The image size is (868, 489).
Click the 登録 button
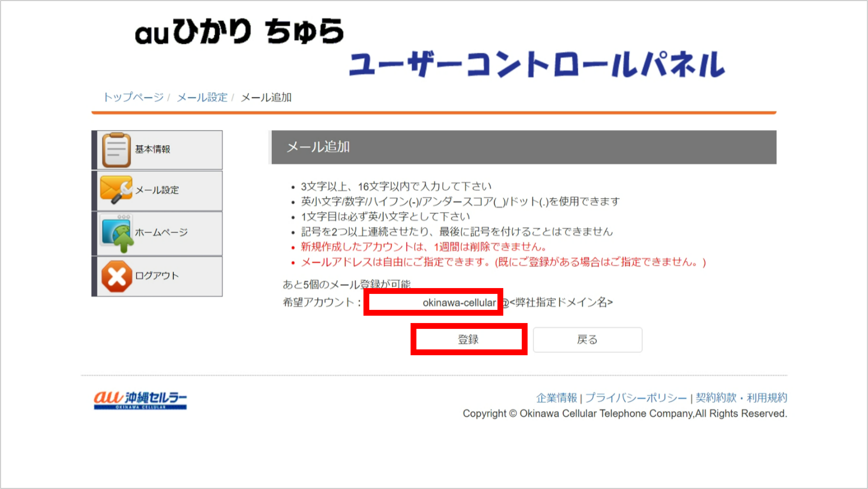coord(468,339)
